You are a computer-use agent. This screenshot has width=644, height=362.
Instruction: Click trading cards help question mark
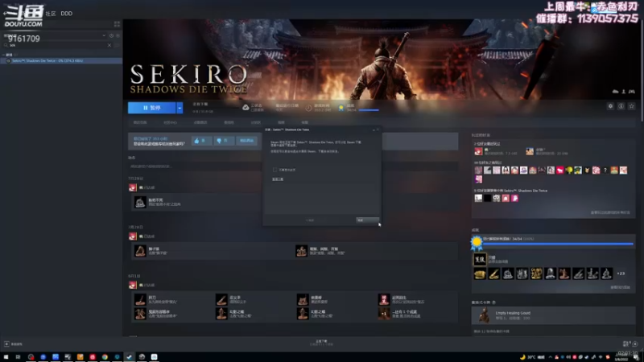tap(494, 302)
